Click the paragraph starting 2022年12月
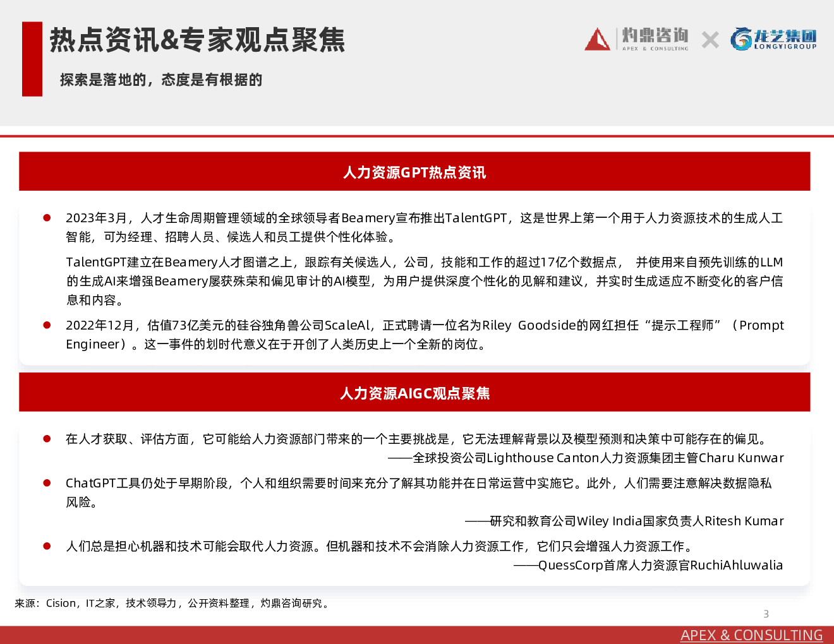 point(425,335)
